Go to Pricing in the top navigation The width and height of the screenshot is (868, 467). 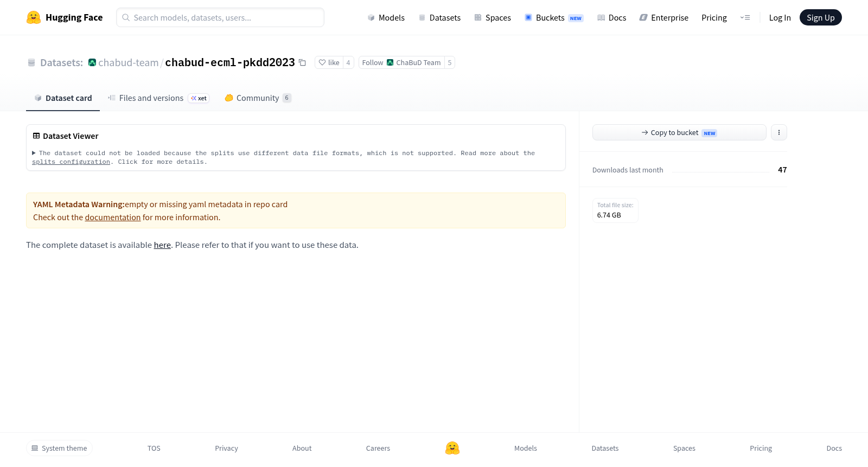click(x=714, y=17)
